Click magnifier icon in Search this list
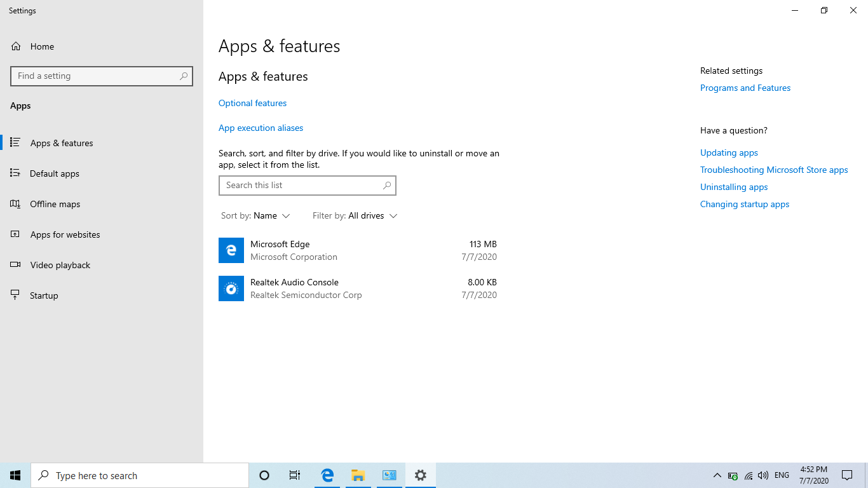 point(387,185)
